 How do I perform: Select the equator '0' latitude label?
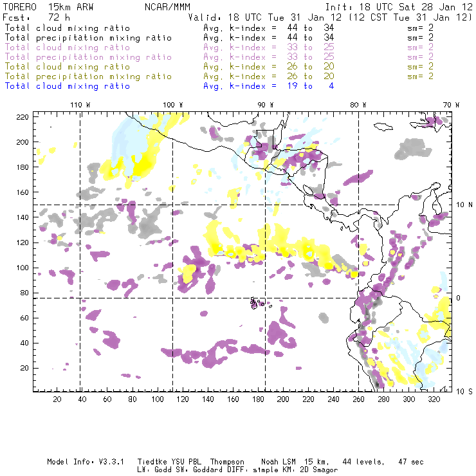point(458,298)
